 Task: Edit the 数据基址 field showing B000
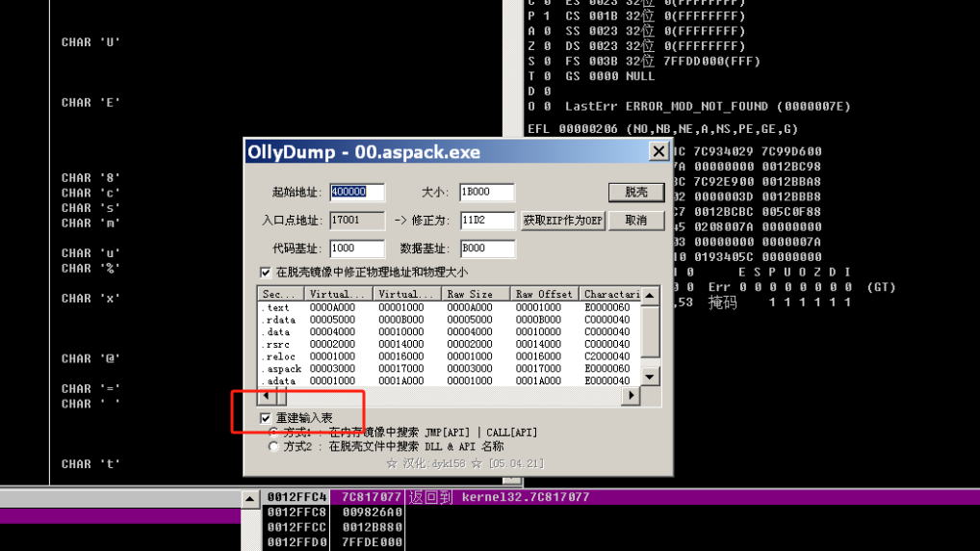coord(487,249)
